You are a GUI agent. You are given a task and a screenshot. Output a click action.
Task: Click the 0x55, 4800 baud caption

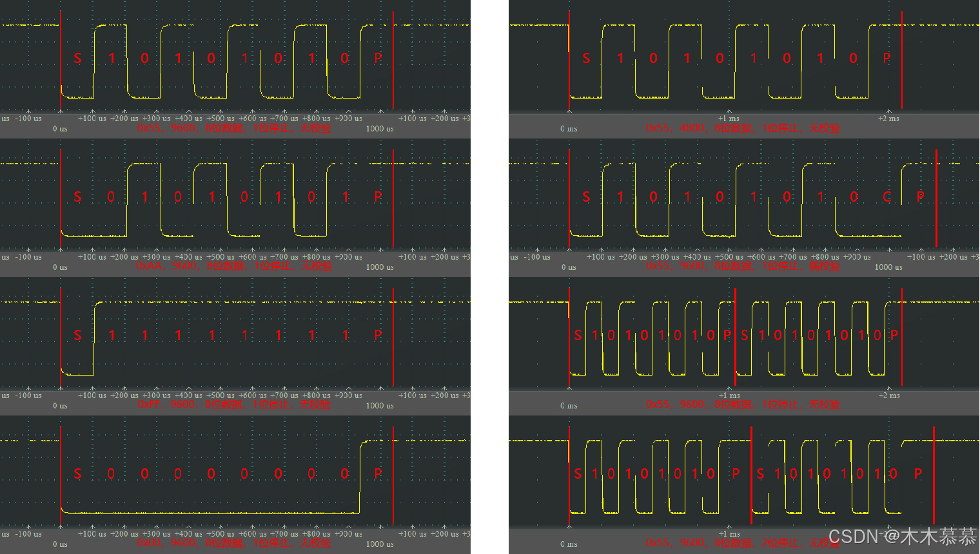click(741, 128)
